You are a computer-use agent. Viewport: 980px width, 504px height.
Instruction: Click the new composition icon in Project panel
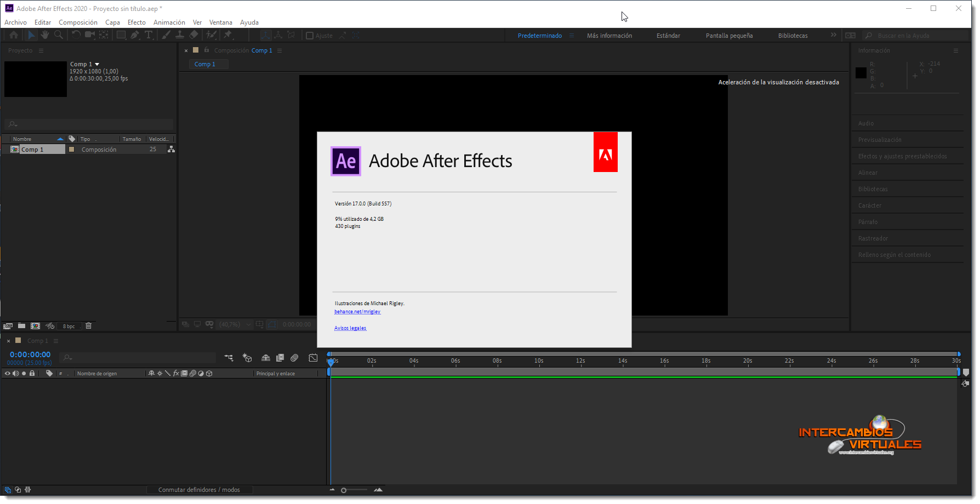[35, 326]
